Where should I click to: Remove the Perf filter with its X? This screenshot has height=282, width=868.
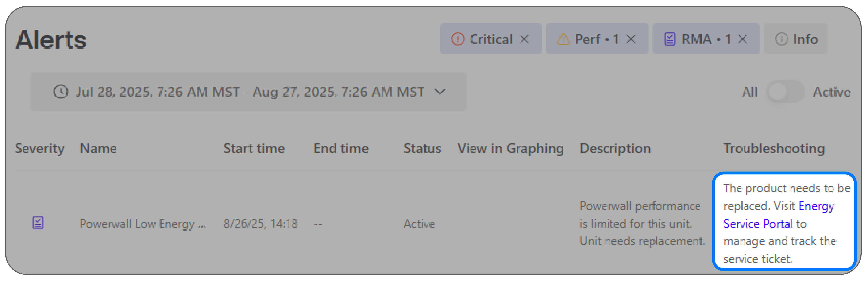coord(631,39)
